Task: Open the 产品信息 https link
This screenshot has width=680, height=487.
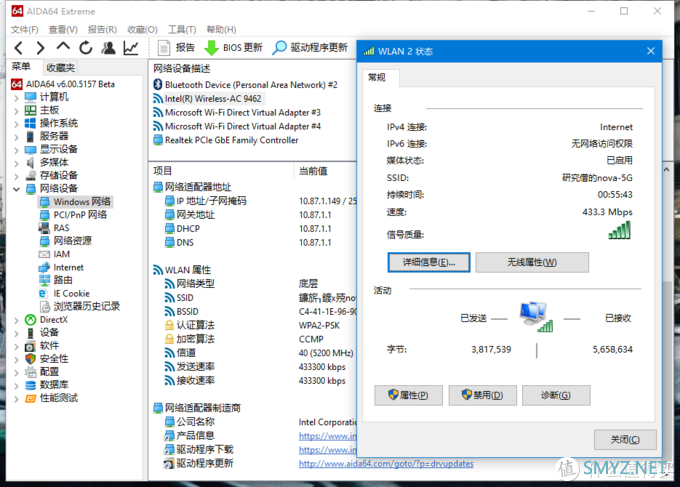Action: (x=327, y=436)
